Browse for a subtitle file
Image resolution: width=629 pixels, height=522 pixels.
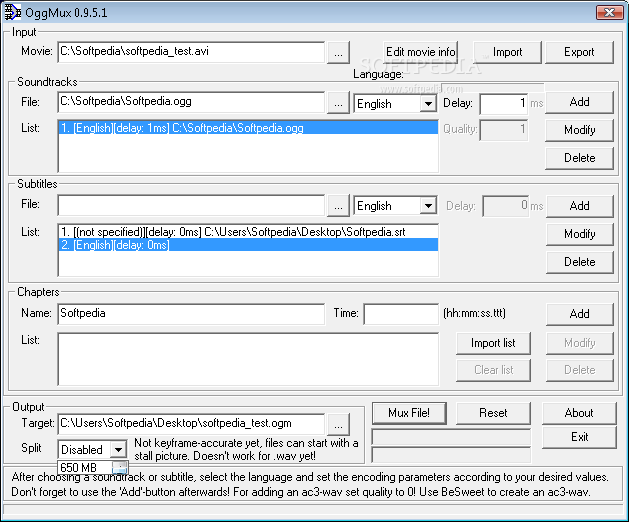pyautogui.click(x=339, y=206)
